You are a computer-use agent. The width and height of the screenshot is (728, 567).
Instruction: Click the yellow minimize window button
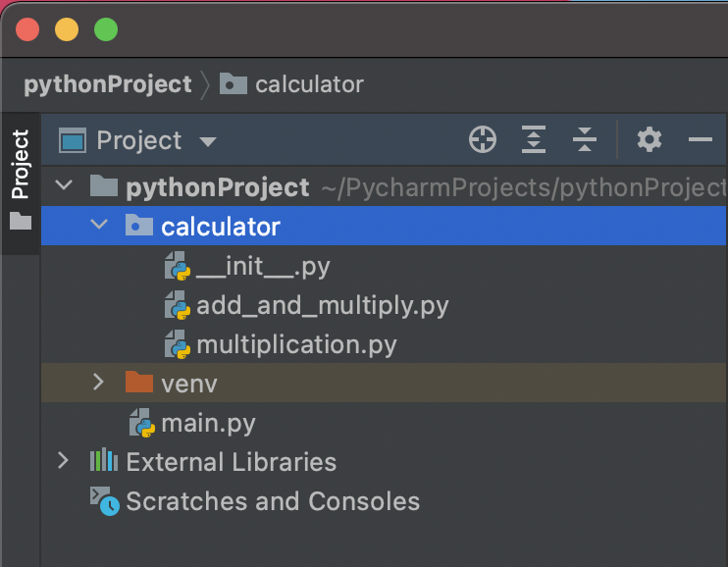67,29
